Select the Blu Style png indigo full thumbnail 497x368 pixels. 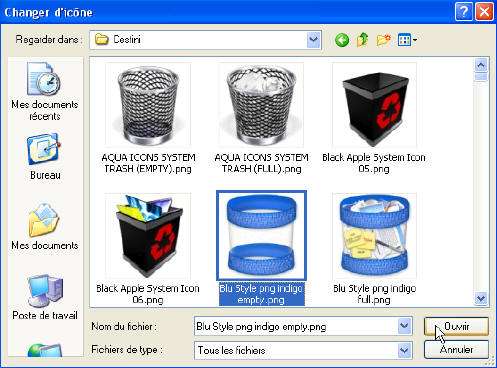click(374, 236)
